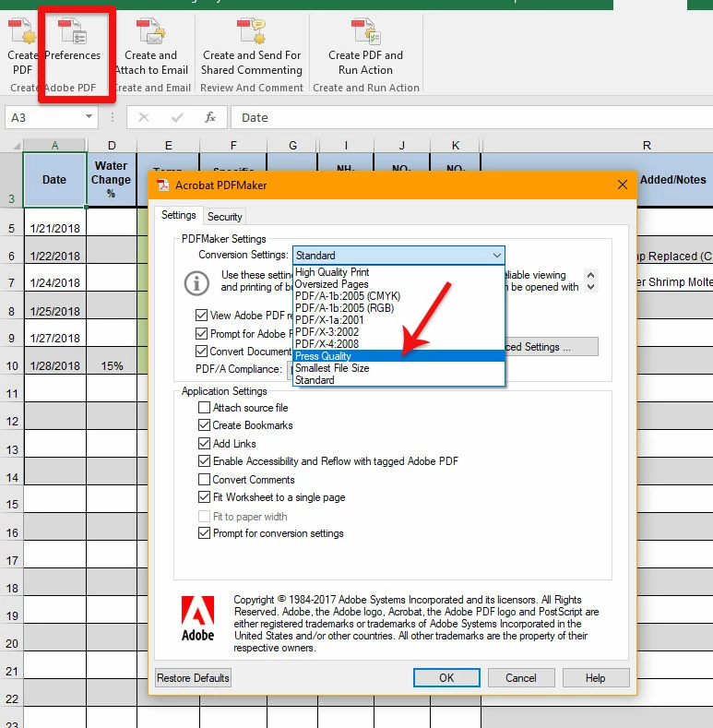Select PDF/X-1a:2001 option
The image size is (713, 728).
tap(398, 320)
